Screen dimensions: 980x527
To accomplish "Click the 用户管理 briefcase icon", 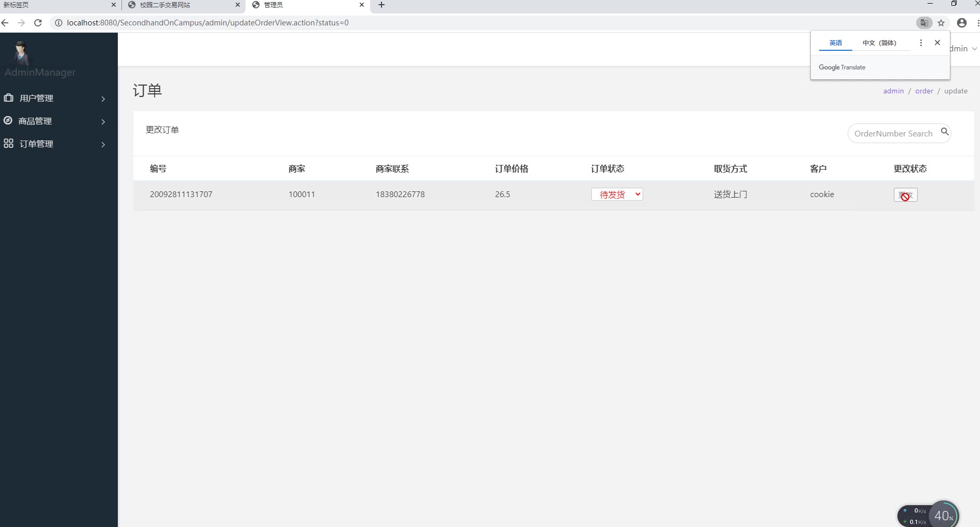I will coord(9,98).
